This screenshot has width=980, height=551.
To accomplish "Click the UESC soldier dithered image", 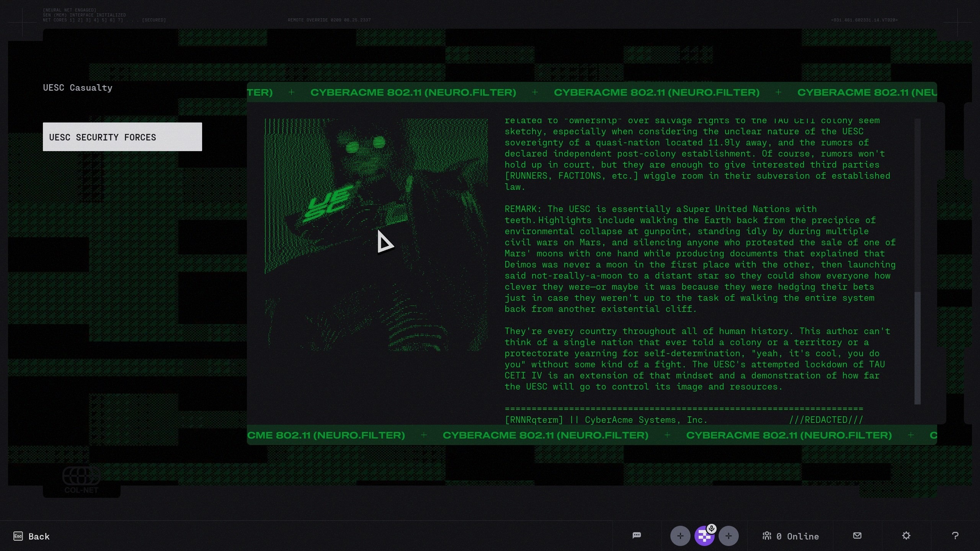I will [x=376, y=235].
